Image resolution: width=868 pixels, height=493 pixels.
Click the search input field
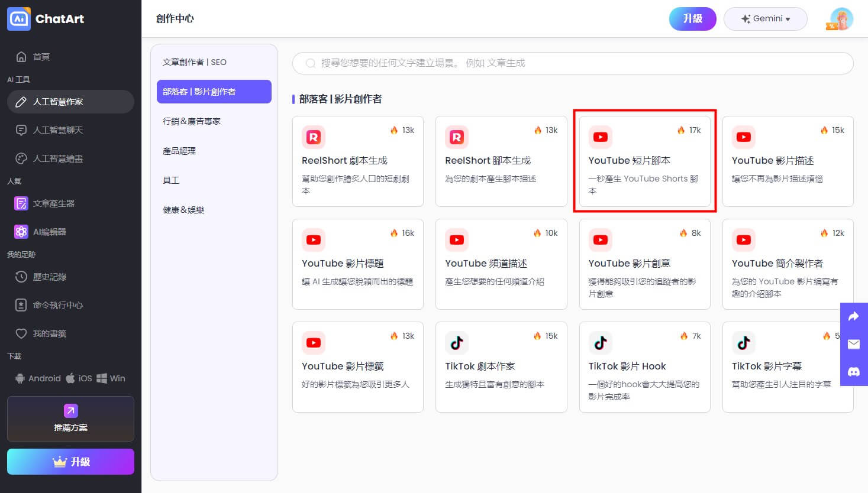click(573, 63)
